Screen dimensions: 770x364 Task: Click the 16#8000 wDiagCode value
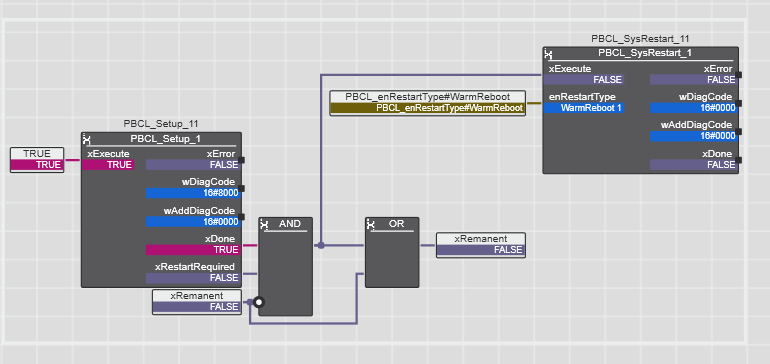tap(192, 193)
